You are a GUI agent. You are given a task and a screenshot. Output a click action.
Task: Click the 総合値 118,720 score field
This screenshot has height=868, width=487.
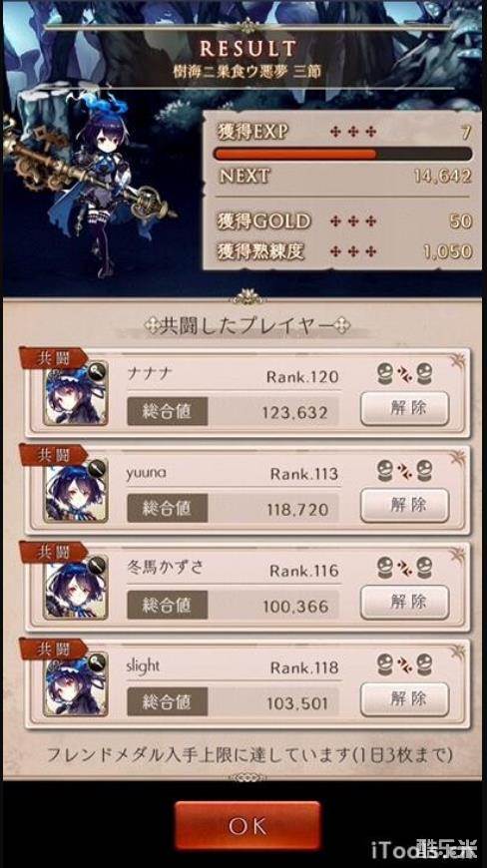233,509
